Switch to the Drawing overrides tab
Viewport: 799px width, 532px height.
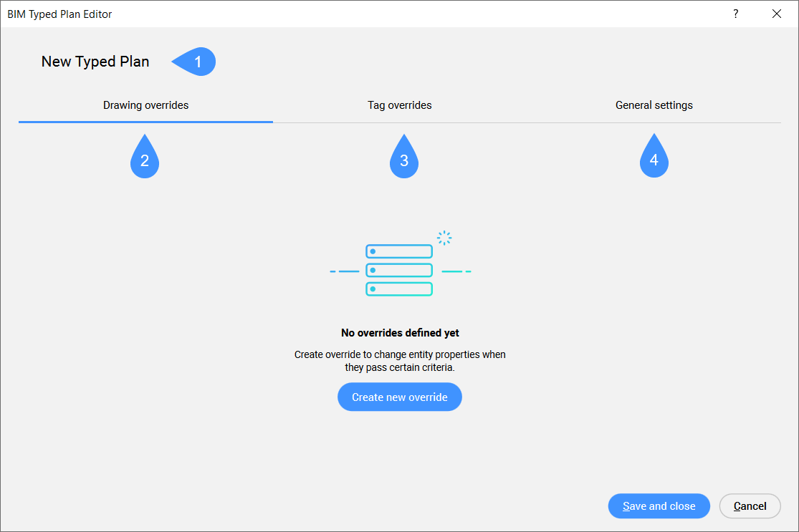(x=145, y=105)
